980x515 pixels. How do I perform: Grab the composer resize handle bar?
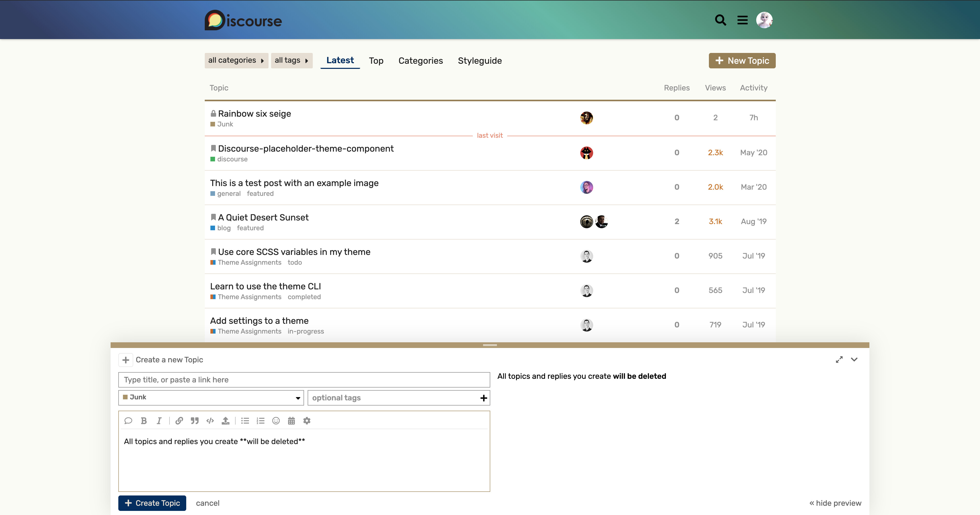(490, 345)
